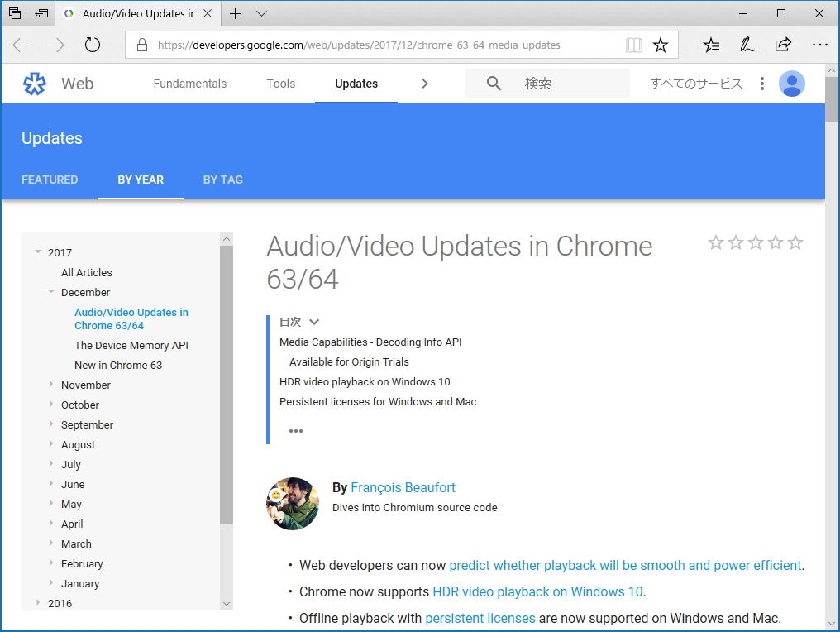Switch to the BY TAG tab
This screenshot has height=632, width=840.
(x=222, y=180)
